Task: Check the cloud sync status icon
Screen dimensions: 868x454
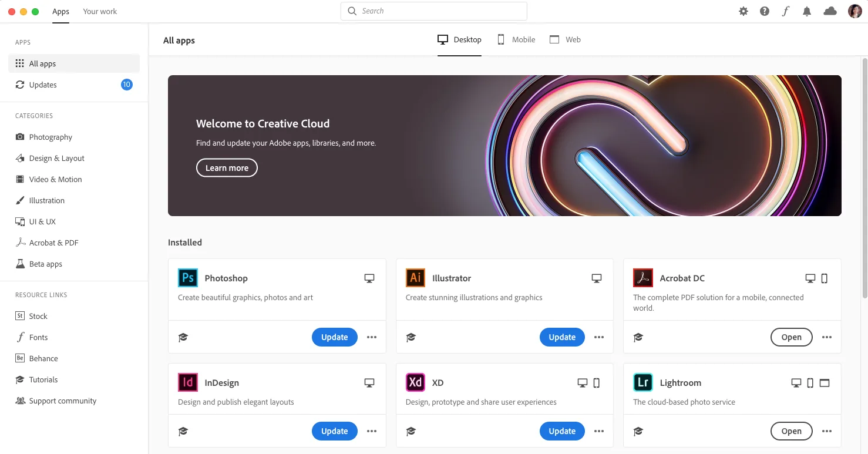Action: [830, 11]
